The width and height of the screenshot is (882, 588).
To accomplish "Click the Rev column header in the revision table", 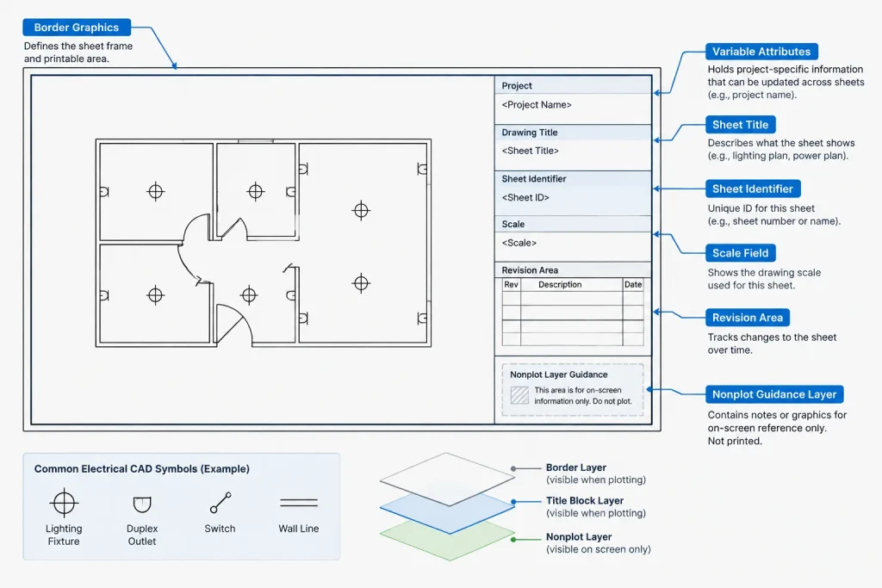I will click(512, 284).
